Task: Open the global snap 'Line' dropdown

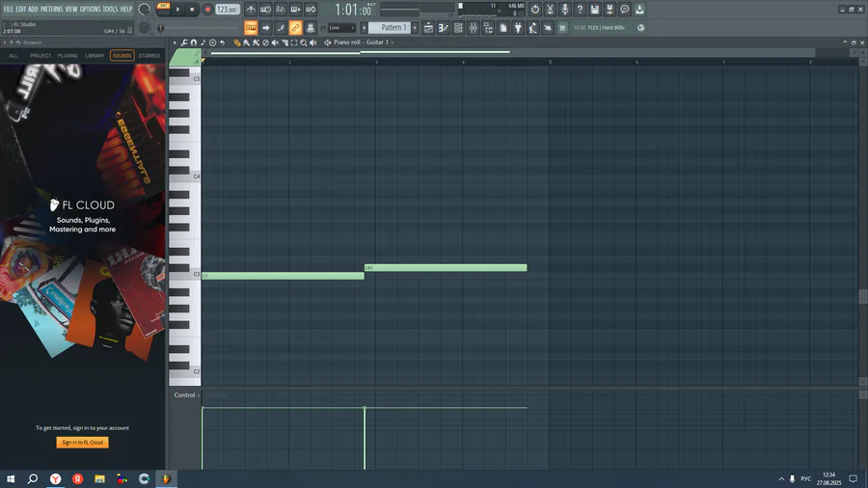Action: pos(341,28)
